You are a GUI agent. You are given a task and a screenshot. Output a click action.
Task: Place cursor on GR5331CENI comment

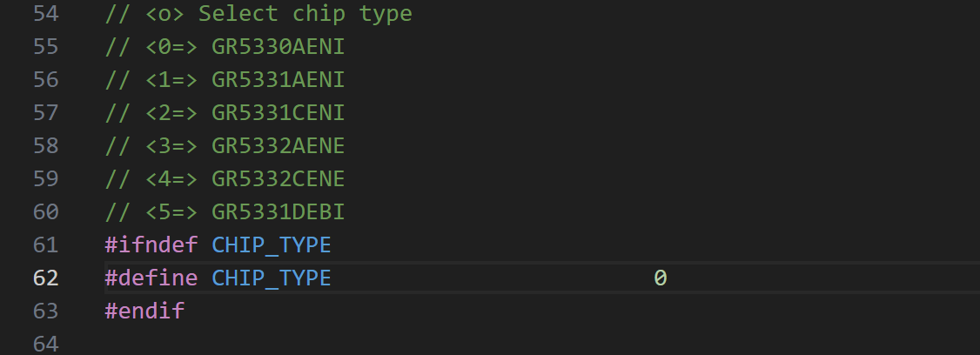pos(278,113)
